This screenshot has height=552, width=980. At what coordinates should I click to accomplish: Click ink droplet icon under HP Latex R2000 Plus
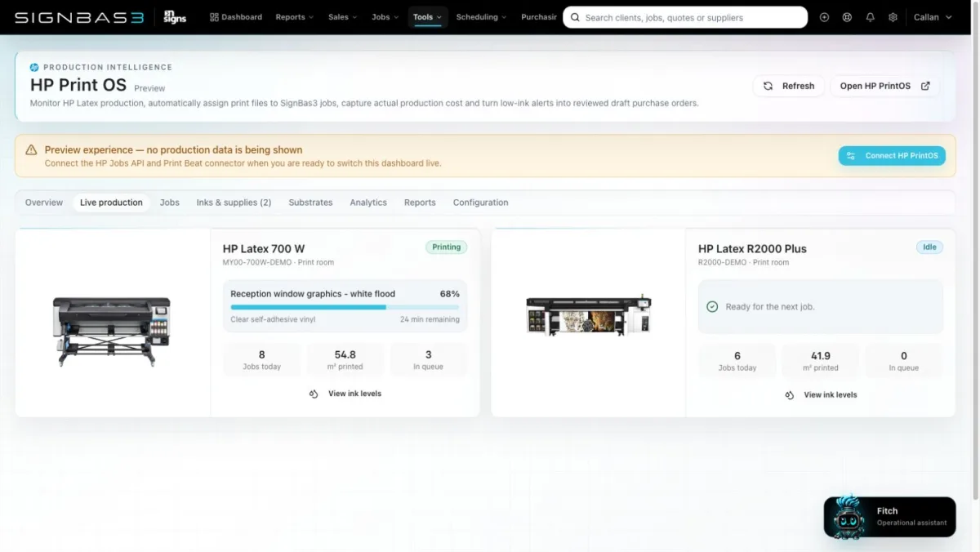pyautogui.click(x=789, y=395)
